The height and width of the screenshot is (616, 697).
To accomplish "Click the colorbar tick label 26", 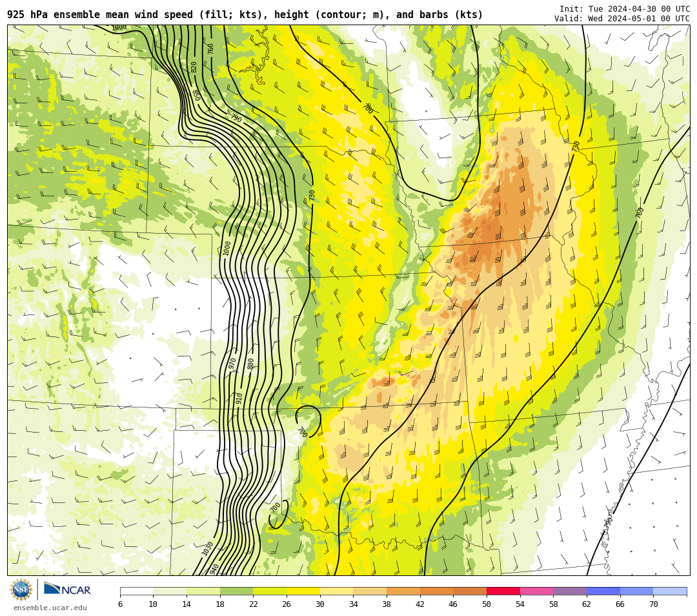I will point(287,604).
